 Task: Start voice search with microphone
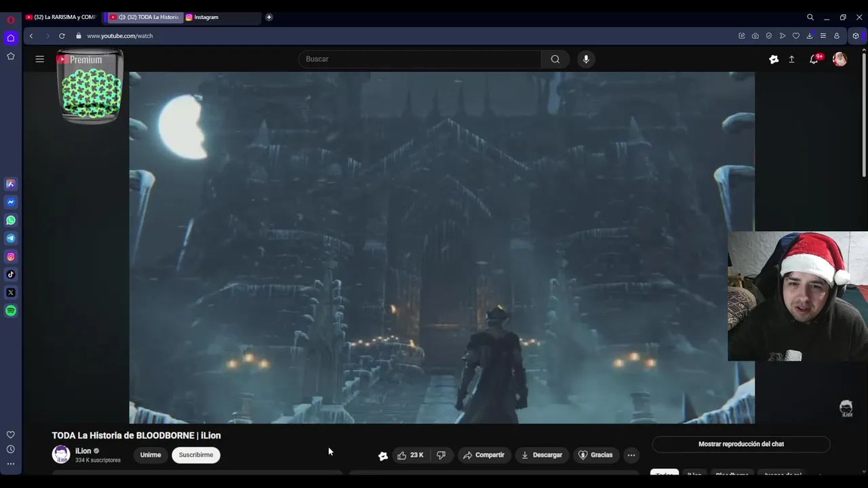tap(587, 59)
